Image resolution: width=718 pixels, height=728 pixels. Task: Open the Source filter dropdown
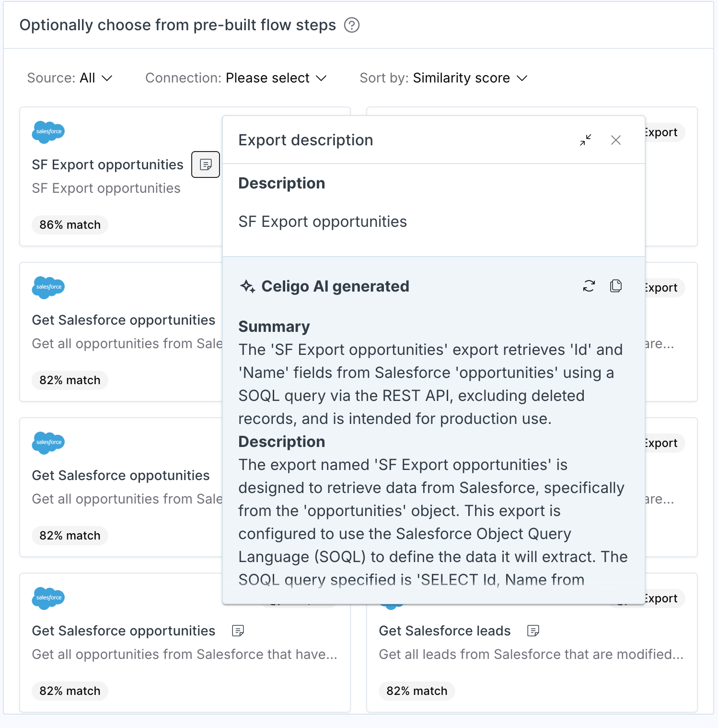pyautogui.click(x=69, y=78)
